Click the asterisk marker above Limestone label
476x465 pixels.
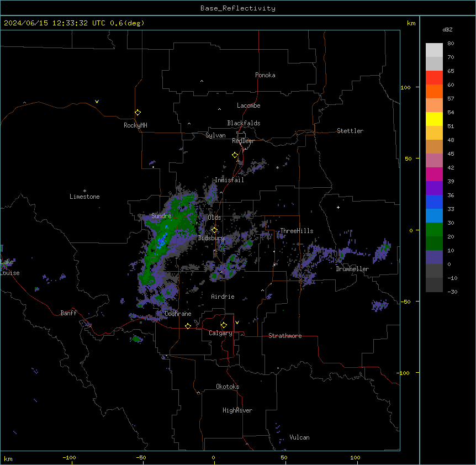pos(84,191)
